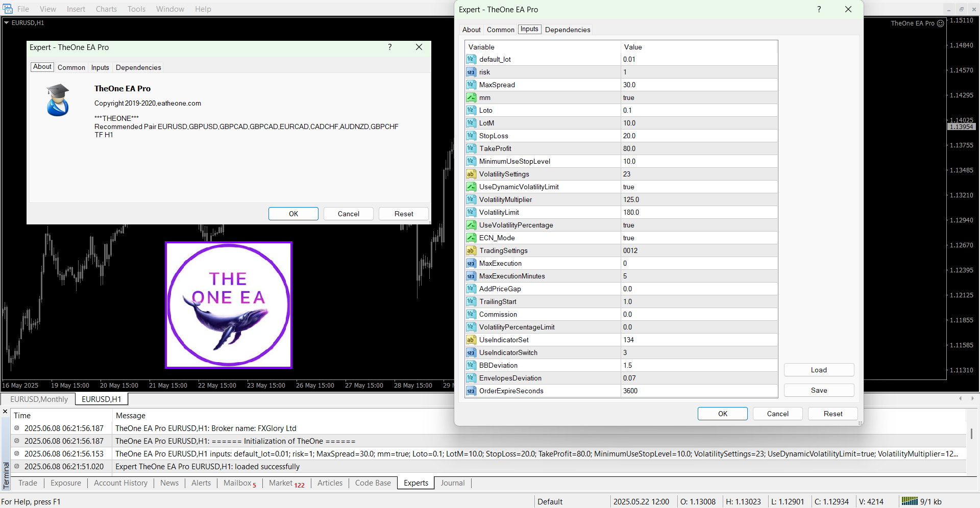Image resolution: width=980 pixels, height=508 pixels.
Task: Click the ECN_Mode boolean icon
Action: (471, 238)
